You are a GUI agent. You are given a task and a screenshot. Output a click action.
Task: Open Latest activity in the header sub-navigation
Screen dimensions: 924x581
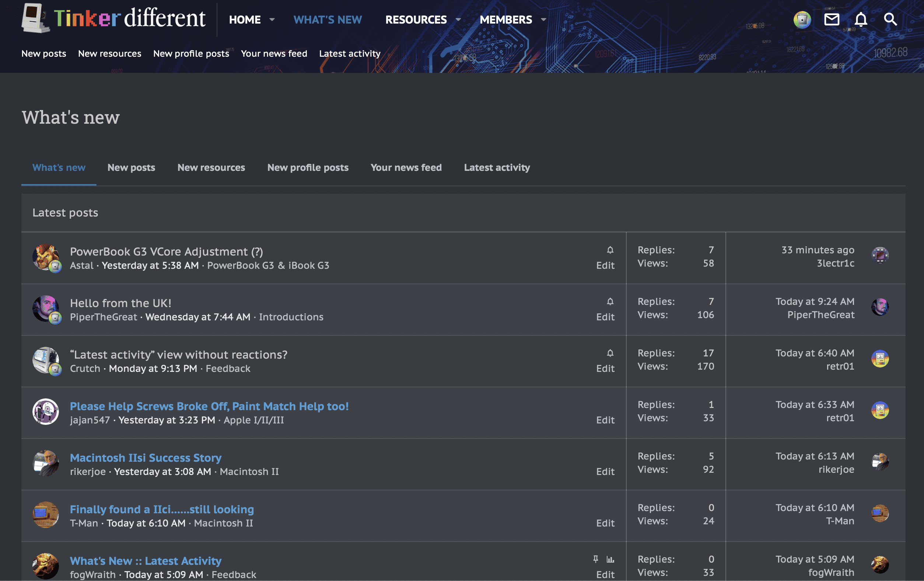[x=350, y=54]
